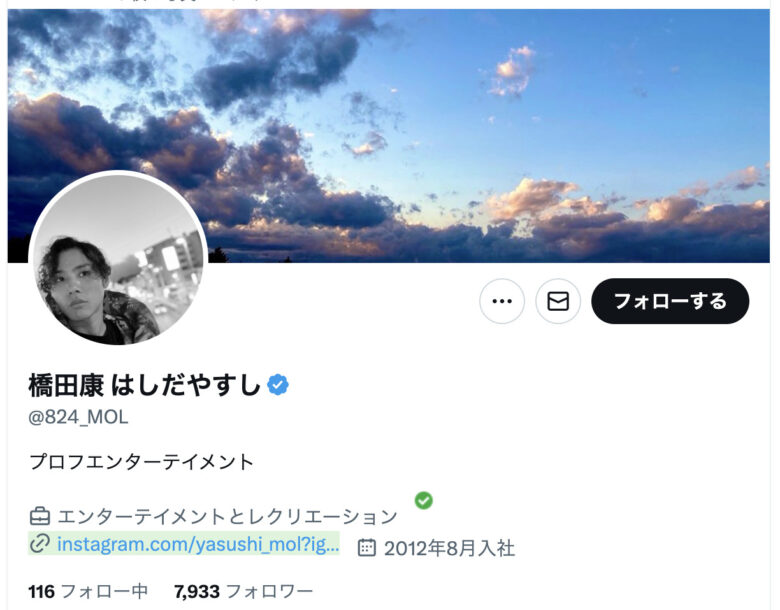The width and height of the screenshot is (780, 610).
Task: Open the 116 フォロー中 following list
Action: point(88,591)
